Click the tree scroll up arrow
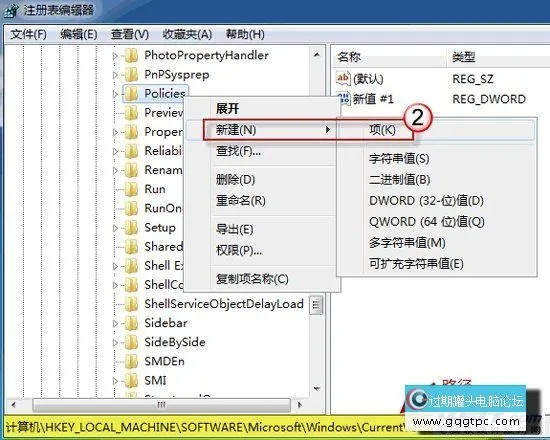The image size is (550, 440). click(317, 55)
